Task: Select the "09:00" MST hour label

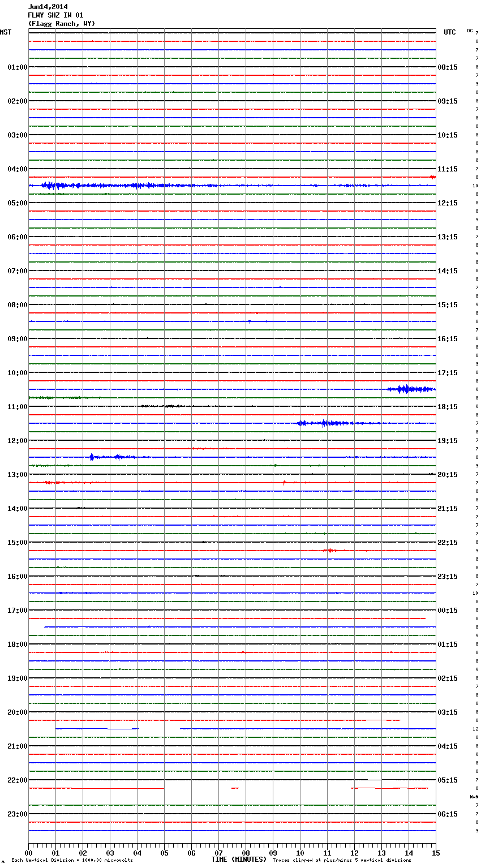Action: coord(17,339)
